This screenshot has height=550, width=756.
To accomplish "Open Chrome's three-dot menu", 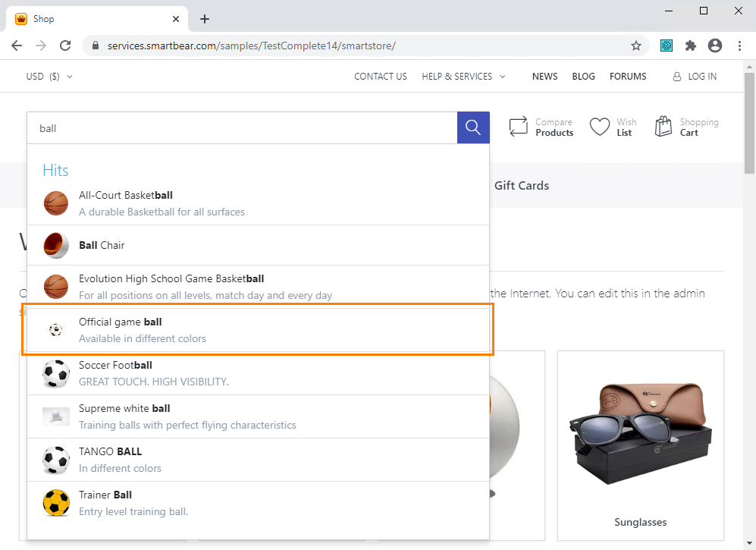I will coord(739,46).
